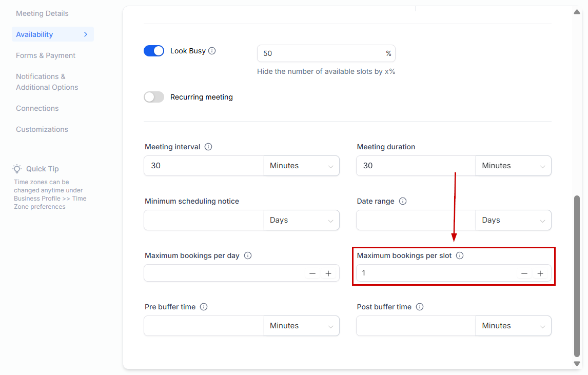Expand Minimum scheduling notice Days dropdown
Screen dimensions: 588x375
[x=301, y=220]
